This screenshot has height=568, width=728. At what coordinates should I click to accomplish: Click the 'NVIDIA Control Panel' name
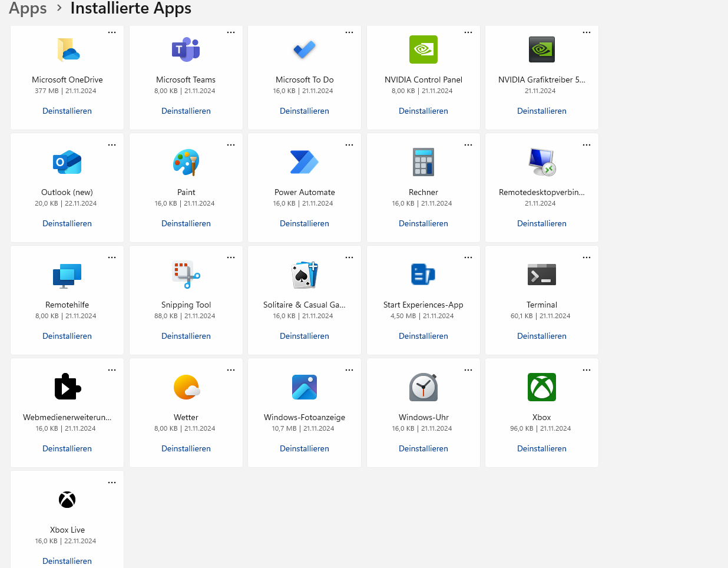click(423, 80)
